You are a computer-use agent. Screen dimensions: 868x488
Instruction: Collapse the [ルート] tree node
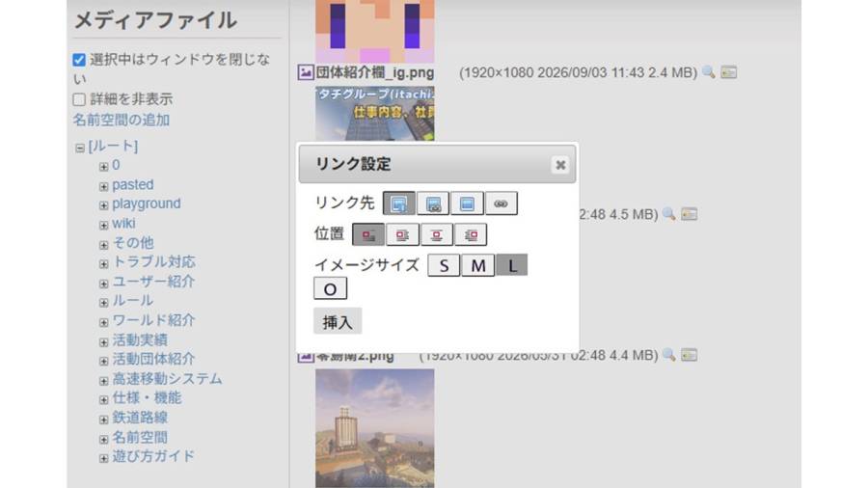[x=80, y=148]
